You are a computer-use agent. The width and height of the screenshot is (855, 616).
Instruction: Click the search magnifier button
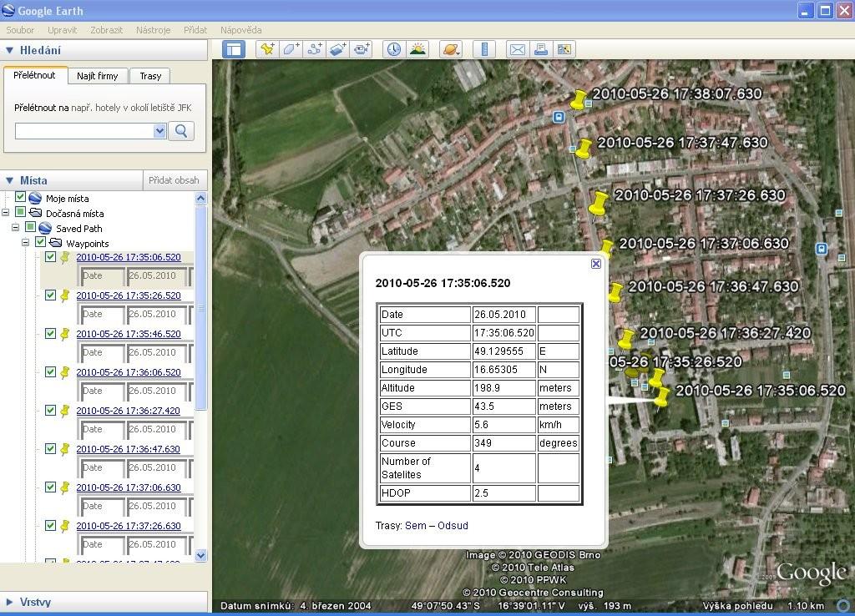(181, 131)
